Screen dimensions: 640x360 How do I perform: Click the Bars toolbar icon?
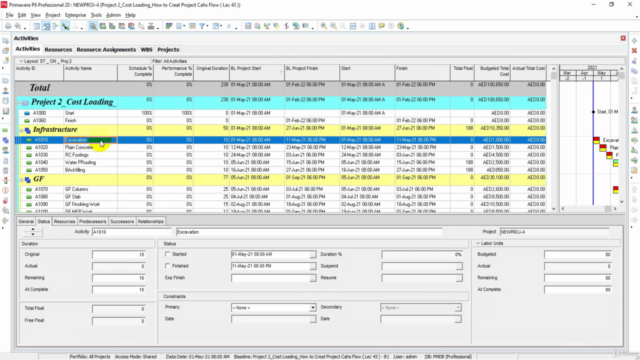pos(169,26)
